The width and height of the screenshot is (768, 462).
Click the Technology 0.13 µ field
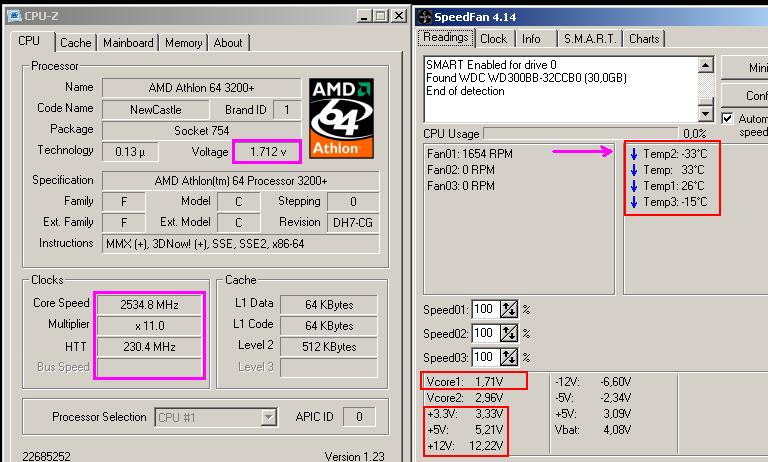click(x=130, y=152)
